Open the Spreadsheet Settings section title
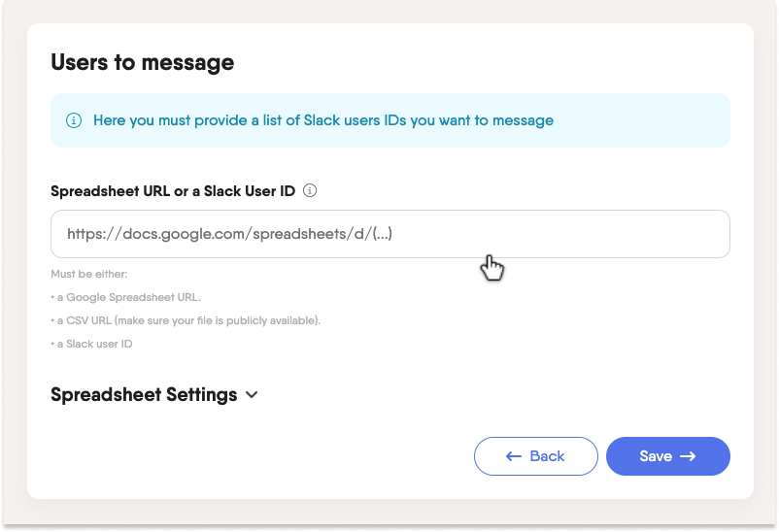779x532 pixels. tap(144, 395)
